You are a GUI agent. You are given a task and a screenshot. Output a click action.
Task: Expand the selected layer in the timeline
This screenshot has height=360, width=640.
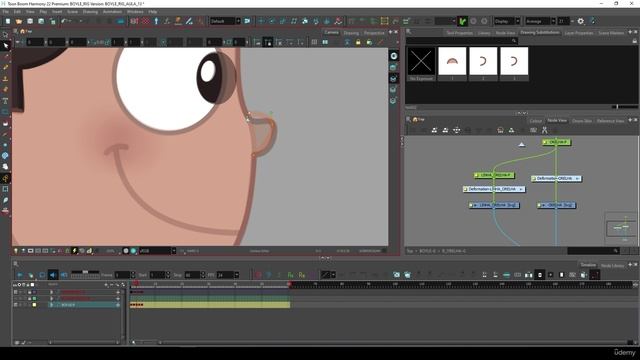tap(51, 305)
